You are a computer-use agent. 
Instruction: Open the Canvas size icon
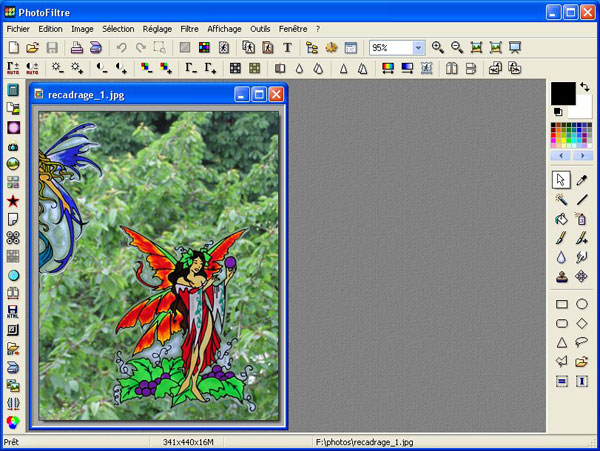268,47
